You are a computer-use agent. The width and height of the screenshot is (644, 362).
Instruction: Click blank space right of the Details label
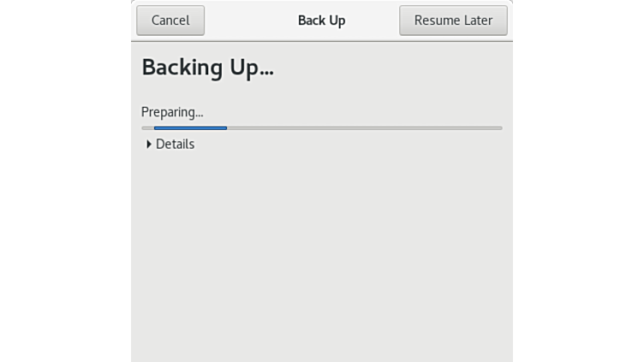[x=343, y=145]
